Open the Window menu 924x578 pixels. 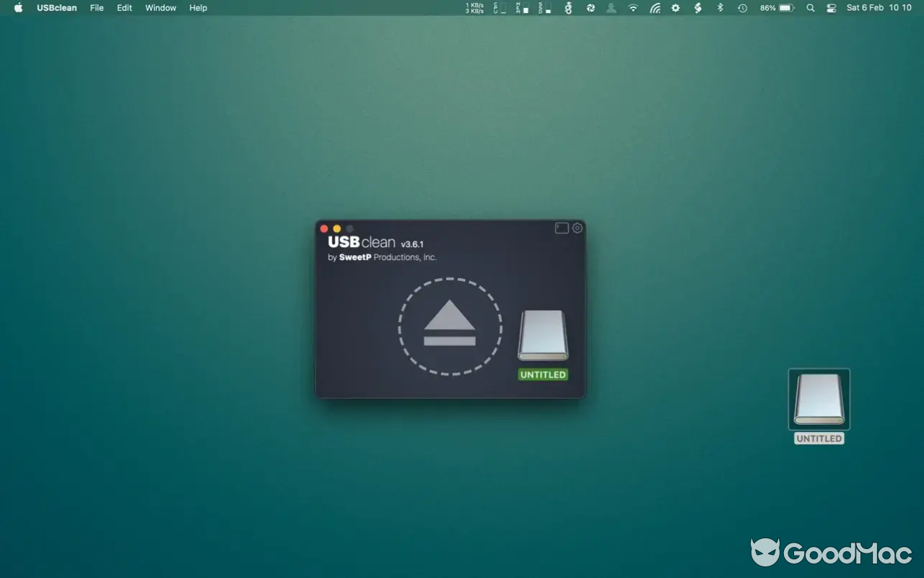click(160, 8)
